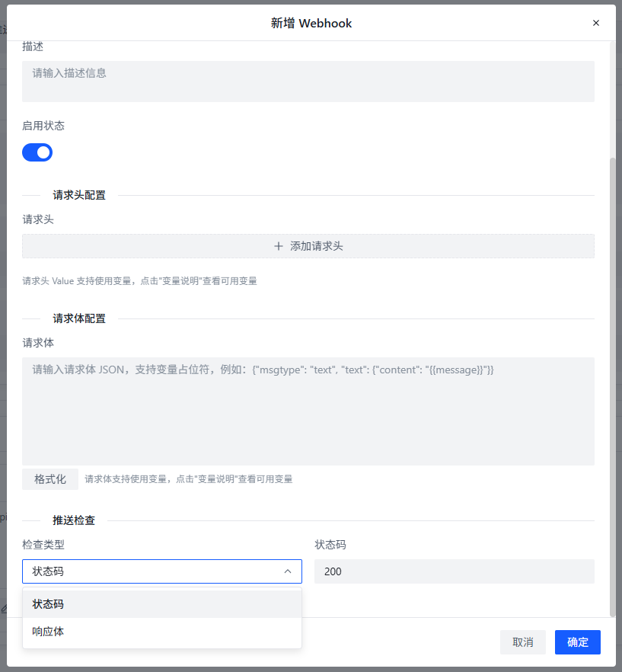The width and height of the screenshot is (622, 672).
Task: Click the 描述 description input field
Action: coord(308,81)
